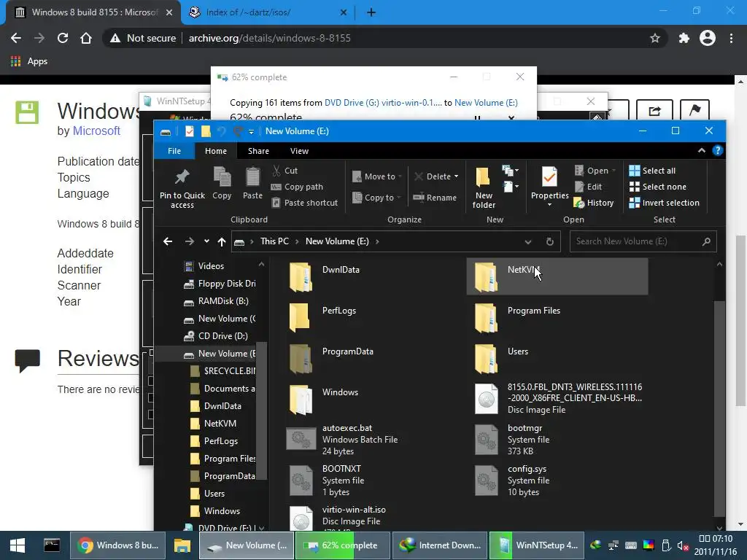The width and height of the screenshot is (747, 560).
Task: Open the Windows Start button
Action: (18, 545)
